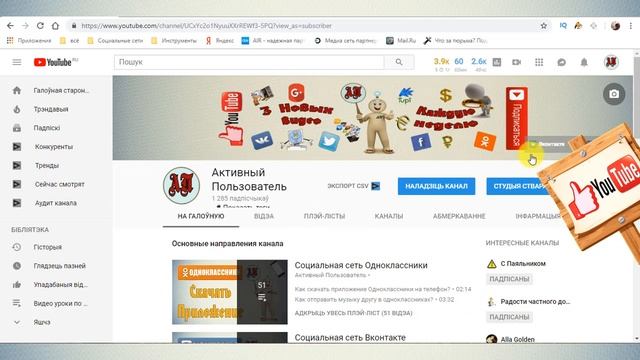Click Одноклассники playlist thumbnail
The width and height of the screenshot is (640, 360).
230,292
